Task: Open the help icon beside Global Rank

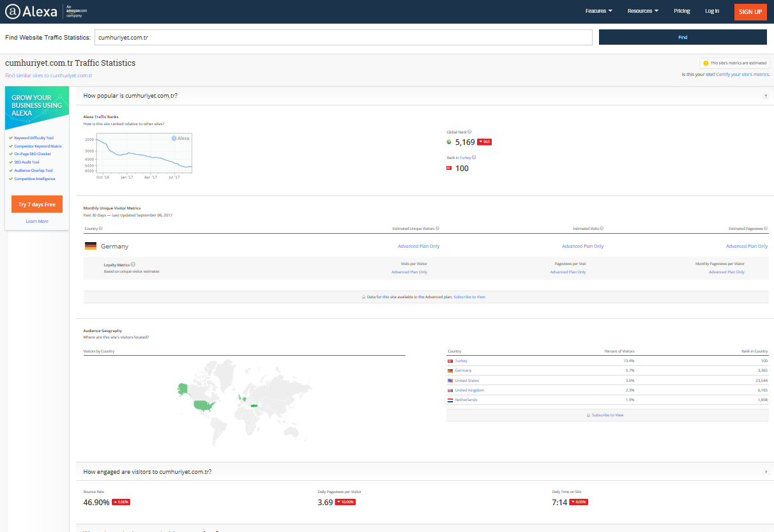Action: coord(469,132)
